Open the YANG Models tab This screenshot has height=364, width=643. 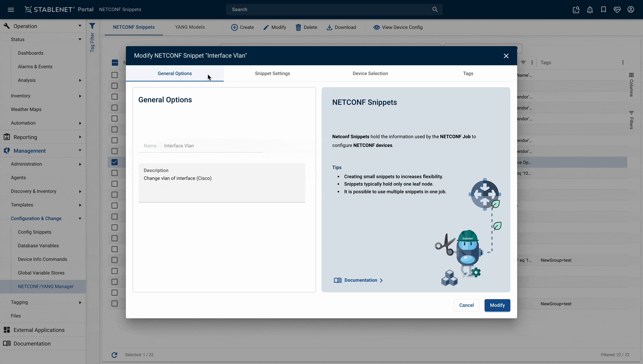point(190,27)
